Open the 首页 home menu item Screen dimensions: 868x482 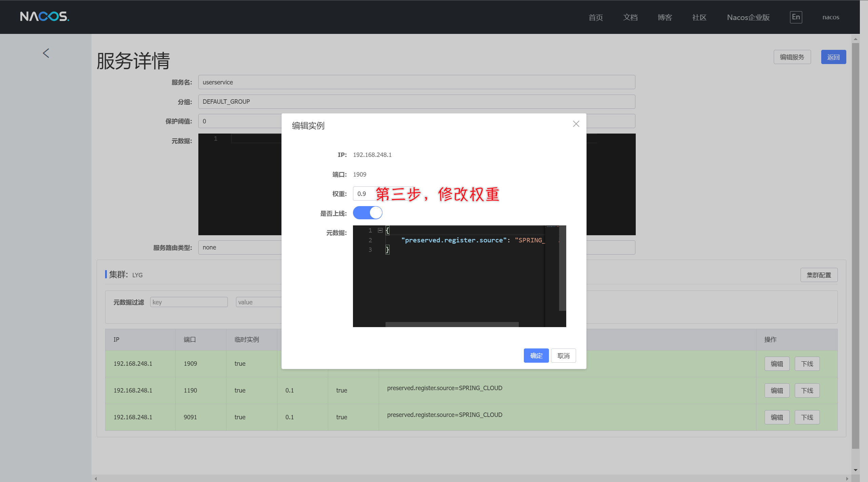pyautogui.click(x=595, y=17)
